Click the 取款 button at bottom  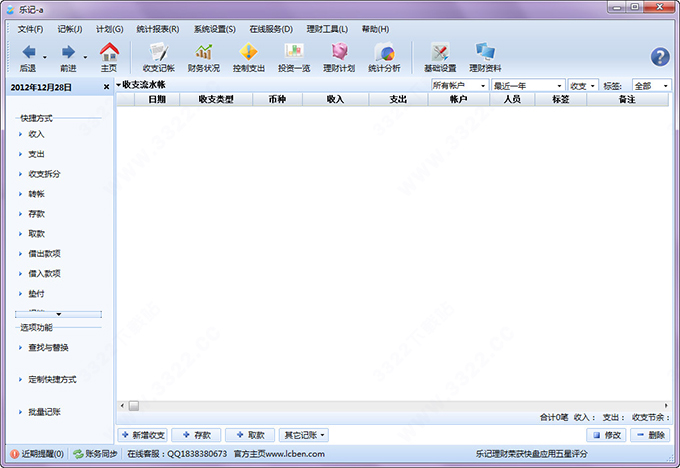250,435
